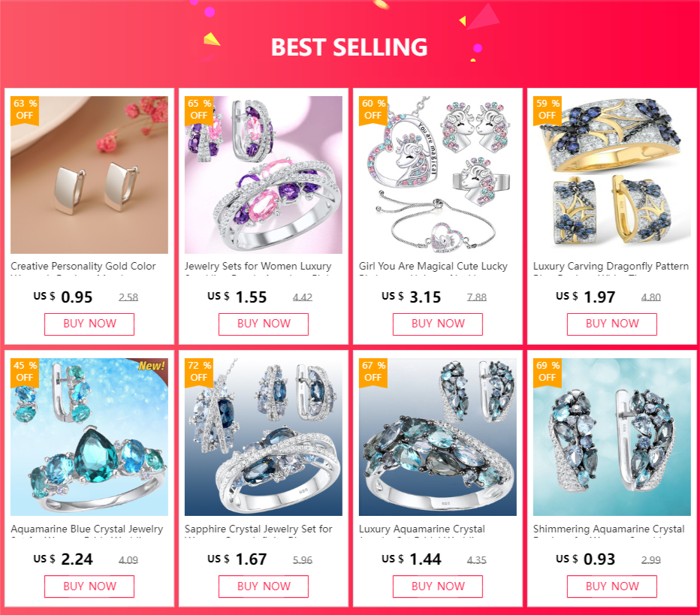Click BUY NOW under unicorn necklace set

[x=437, y=324]
